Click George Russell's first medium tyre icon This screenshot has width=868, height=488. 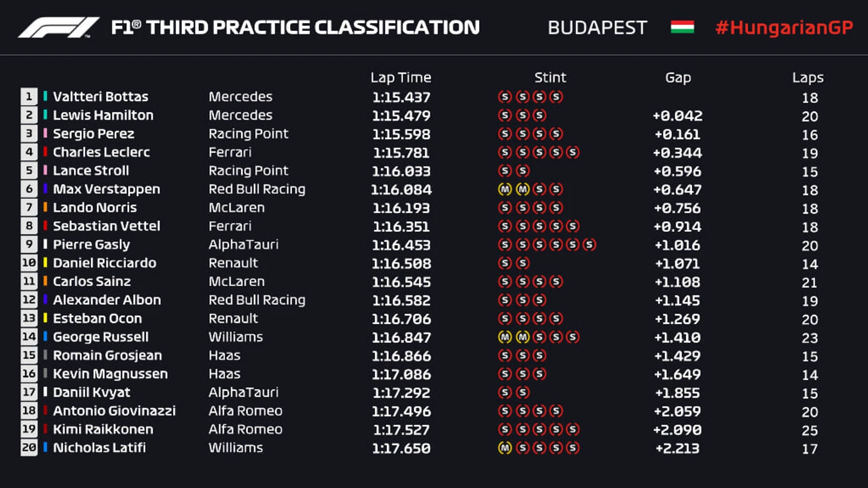point(505,338)
